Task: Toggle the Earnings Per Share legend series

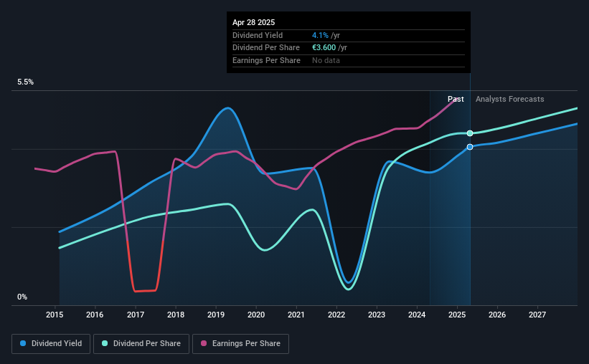Action: (240, 344)
